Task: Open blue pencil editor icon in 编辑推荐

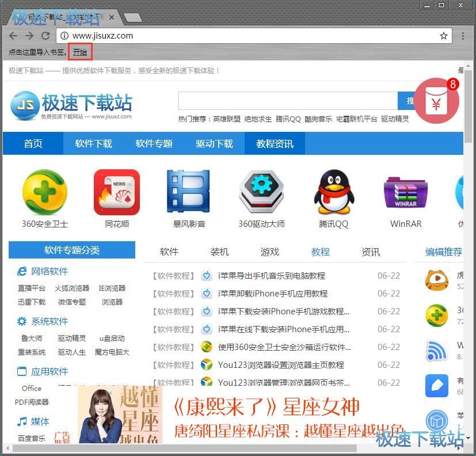Action: (x=436, y=386)
